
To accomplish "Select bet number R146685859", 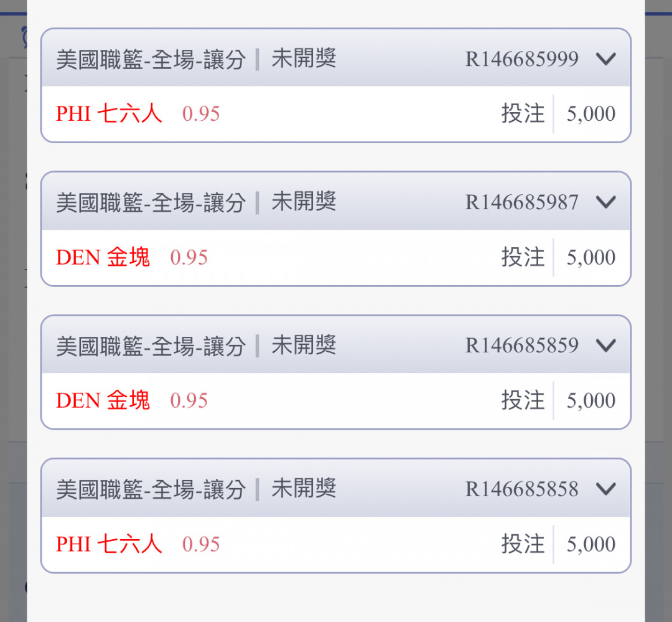I will point(522,346).
